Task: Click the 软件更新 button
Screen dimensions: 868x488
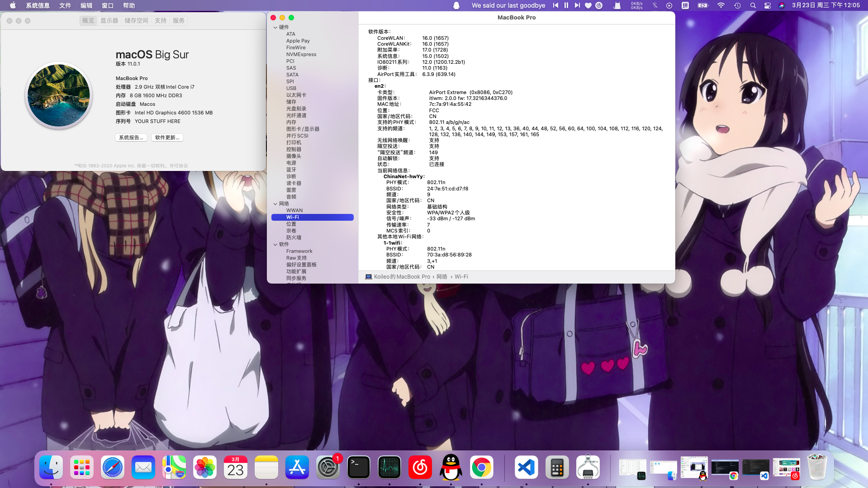Action: click(167, 137)
